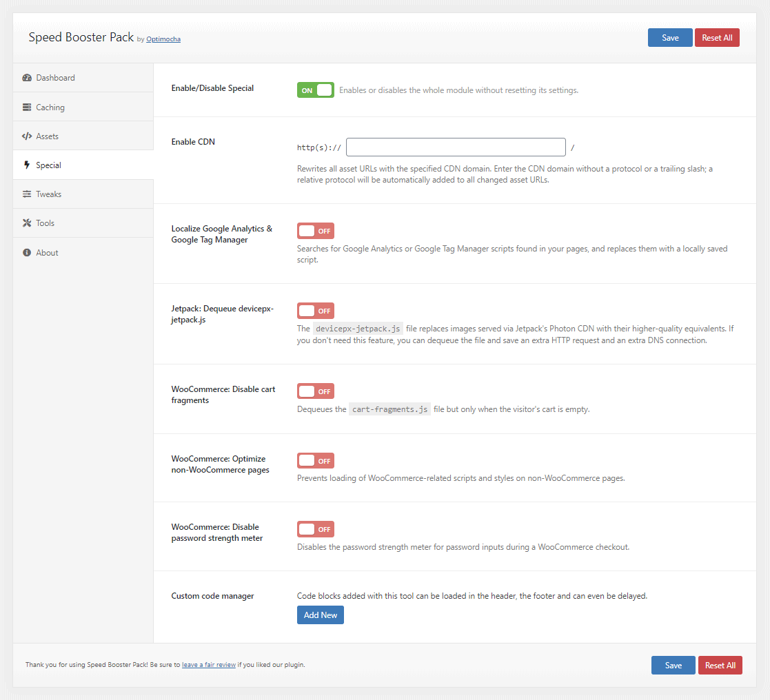Screen dimensions: 770x700
Task: Open the Caching menu item
Action: point(50,107)
